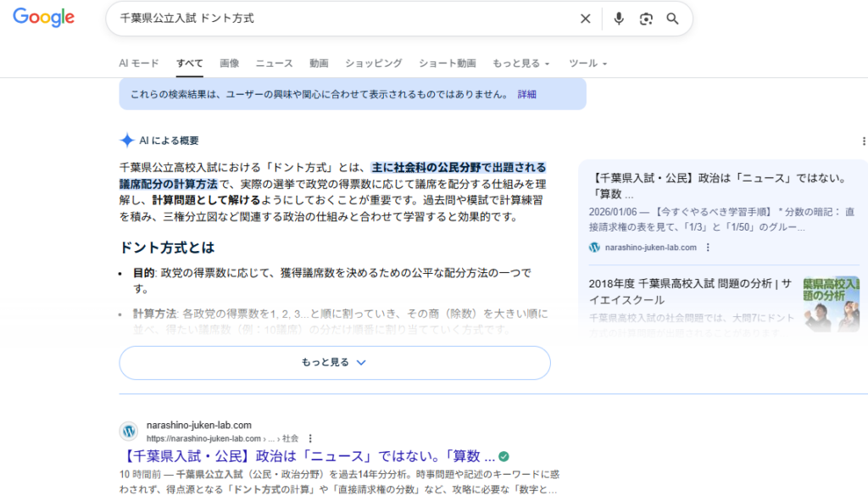
Task: Switch to the 画像 tab
Action: pos(229,64)
